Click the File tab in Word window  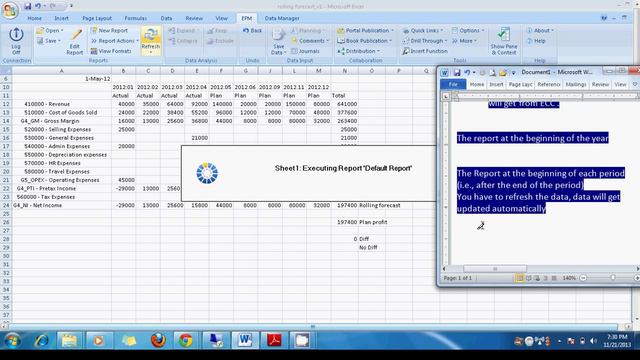(453, 84)
